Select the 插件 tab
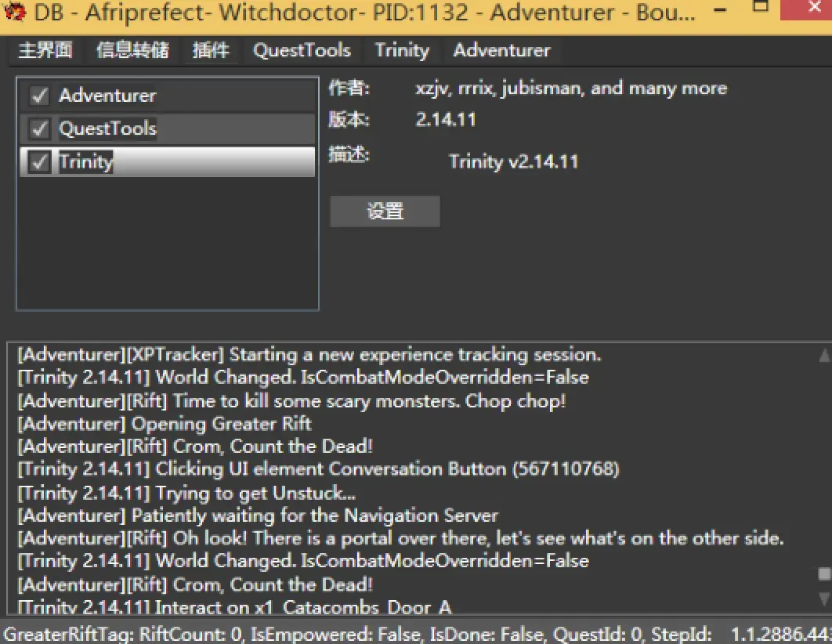This screenshot has width=832, height=644. 211,51
